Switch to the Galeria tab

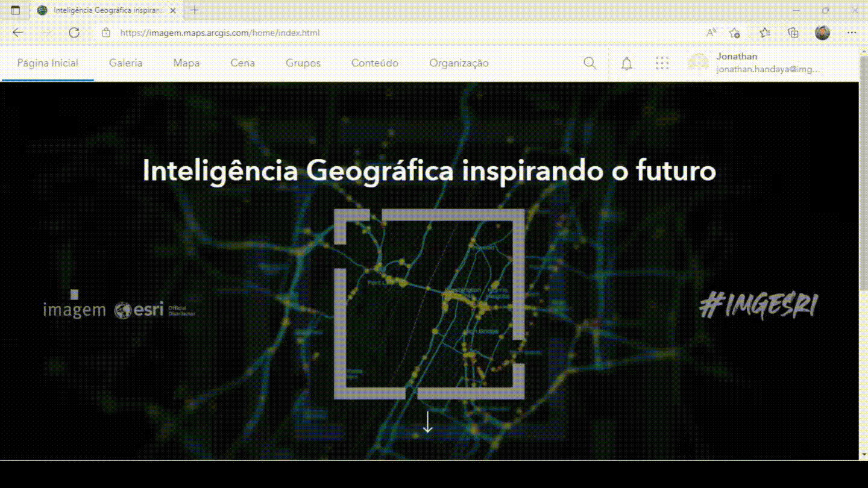[125, 63]
